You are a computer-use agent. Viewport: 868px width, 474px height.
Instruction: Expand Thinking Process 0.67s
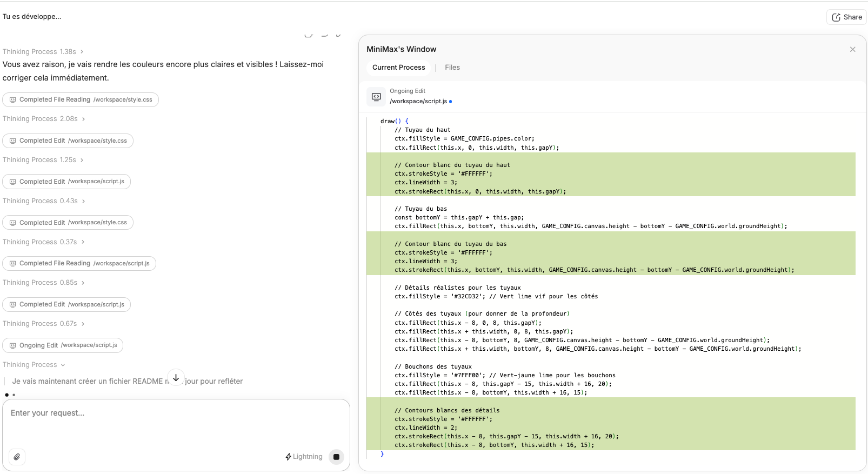pos(44,324)
